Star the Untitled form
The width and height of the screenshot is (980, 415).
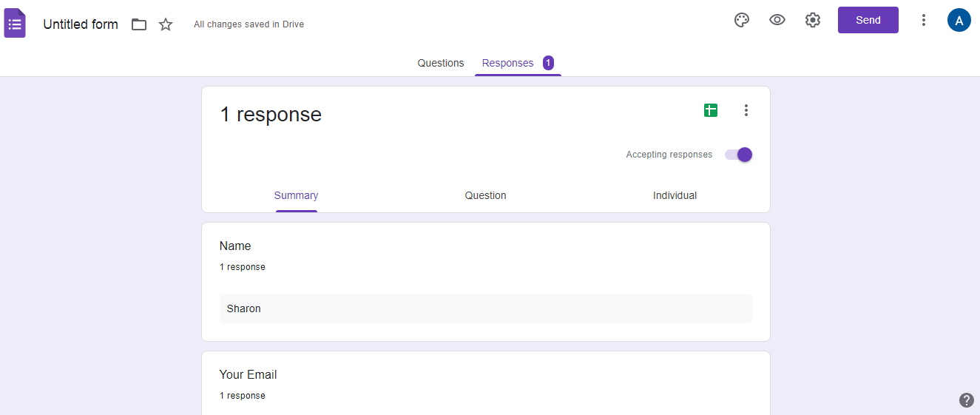pos(166,24)
